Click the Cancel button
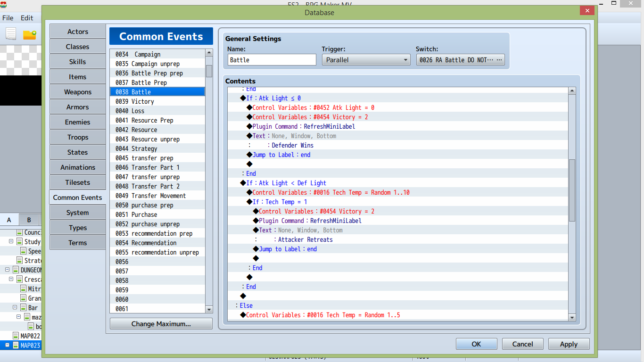Viewport: 644px width, 362px height. [x=522, y=344]
